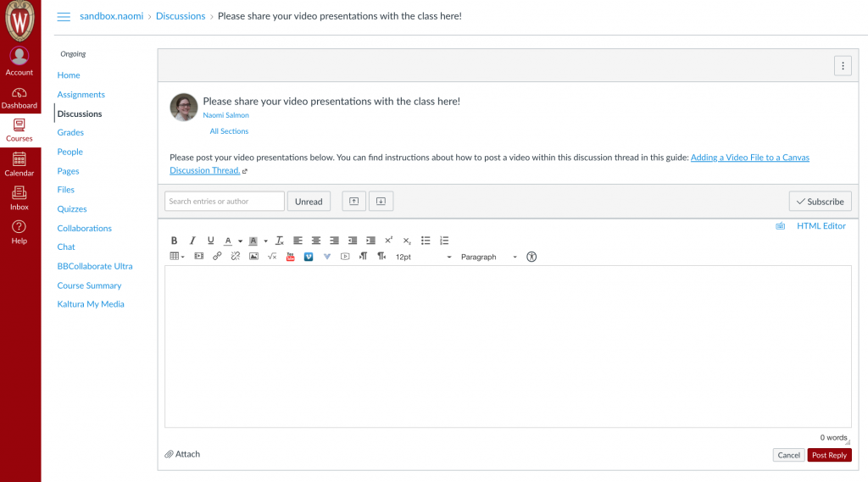Toggle underline formatting
The image size is (868, 482).
210,241
